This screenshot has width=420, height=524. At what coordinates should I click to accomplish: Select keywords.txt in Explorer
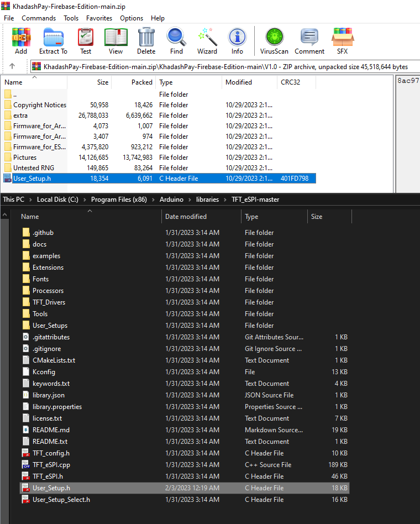click(x=185, y=383)
